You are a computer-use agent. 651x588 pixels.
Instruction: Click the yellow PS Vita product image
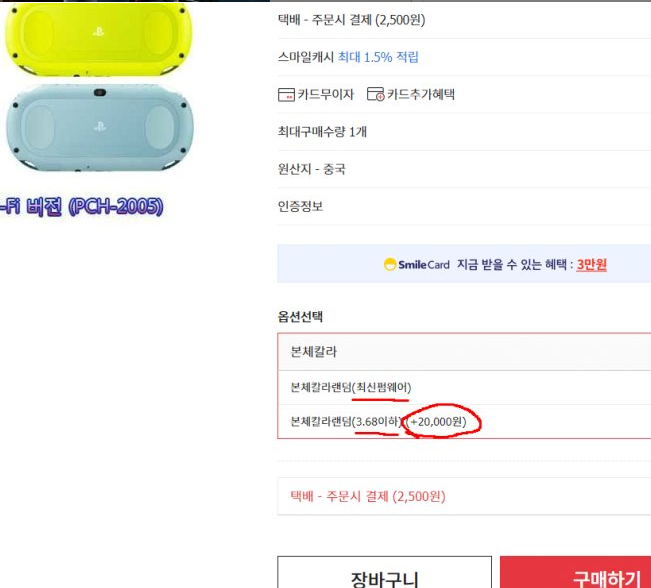[98, 39]
